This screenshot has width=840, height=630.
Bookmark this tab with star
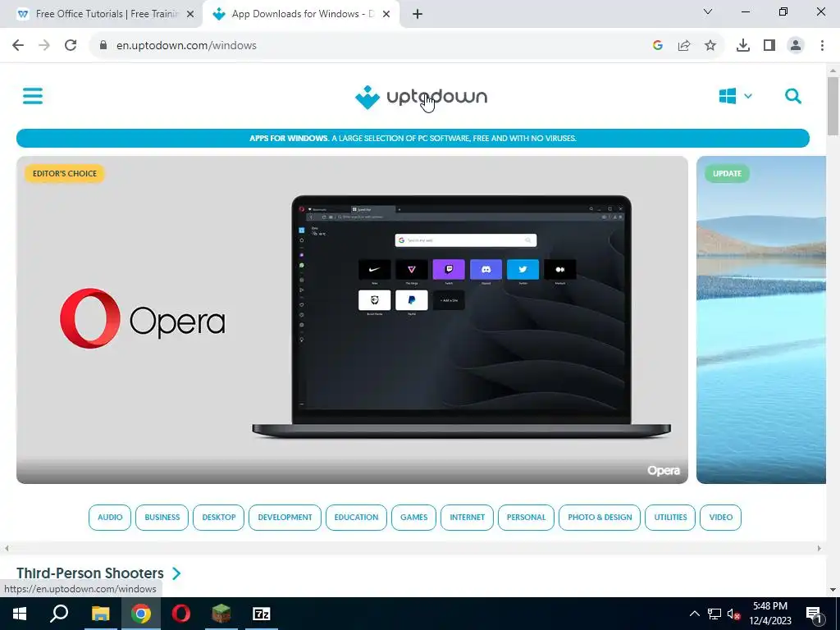coord(710,46)
